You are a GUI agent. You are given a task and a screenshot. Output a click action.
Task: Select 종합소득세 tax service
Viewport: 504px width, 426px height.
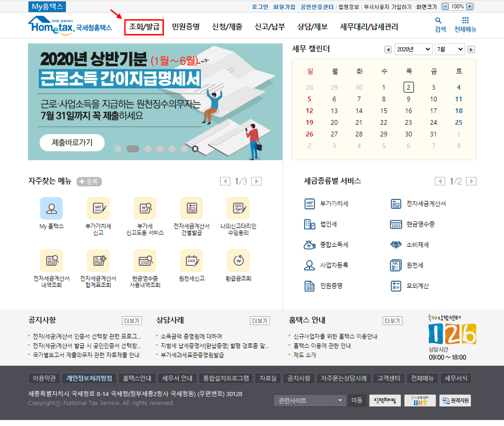[x=326, y=245]
